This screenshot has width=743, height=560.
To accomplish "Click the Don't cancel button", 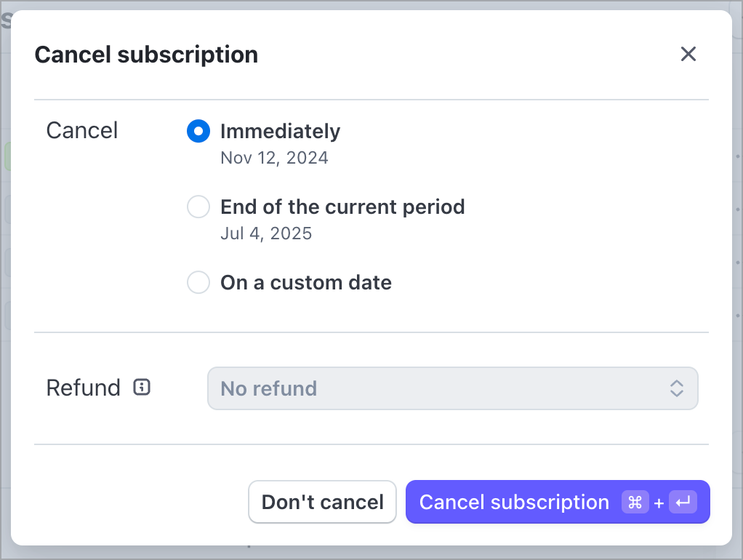I will [322, 502].
